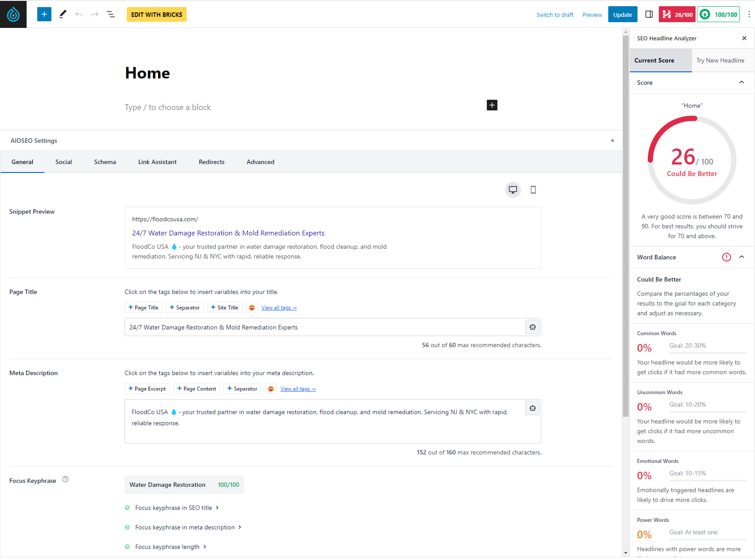This screenshot has height=560, width=755.
Task: Open the General tab
Action: (x=22, y=162)
